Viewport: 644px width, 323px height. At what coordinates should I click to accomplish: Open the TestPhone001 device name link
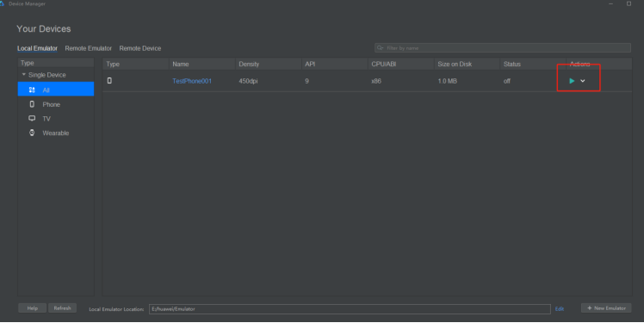[x=192, y=81]
